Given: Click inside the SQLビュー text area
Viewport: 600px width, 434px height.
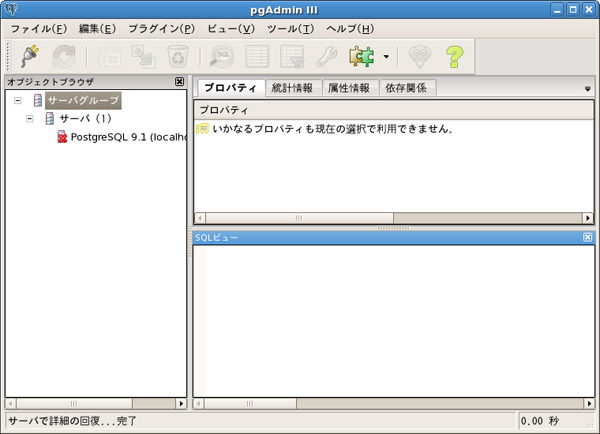Looking at the screenshot, I should point(394,321).
